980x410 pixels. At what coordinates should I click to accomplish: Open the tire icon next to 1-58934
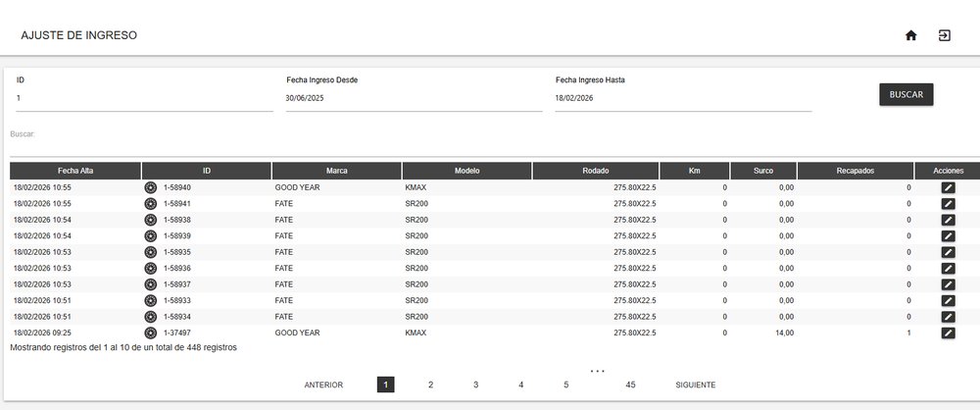point(150,317)
